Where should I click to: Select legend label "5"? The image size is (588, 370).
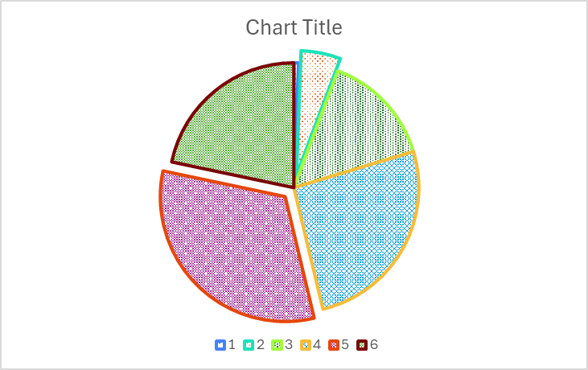click(x=346, y=345)
